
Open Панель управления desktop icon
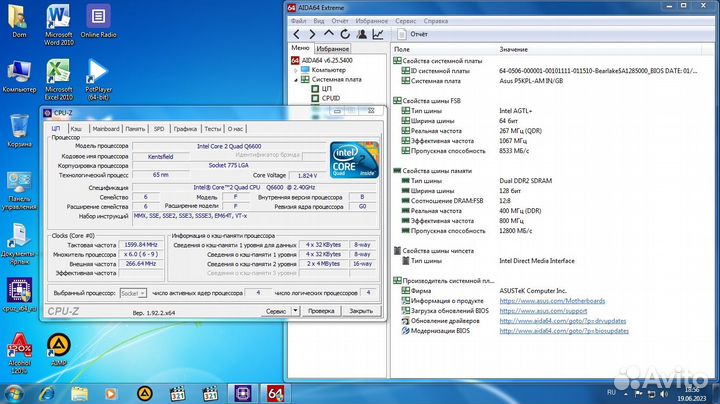click(19, 191)
